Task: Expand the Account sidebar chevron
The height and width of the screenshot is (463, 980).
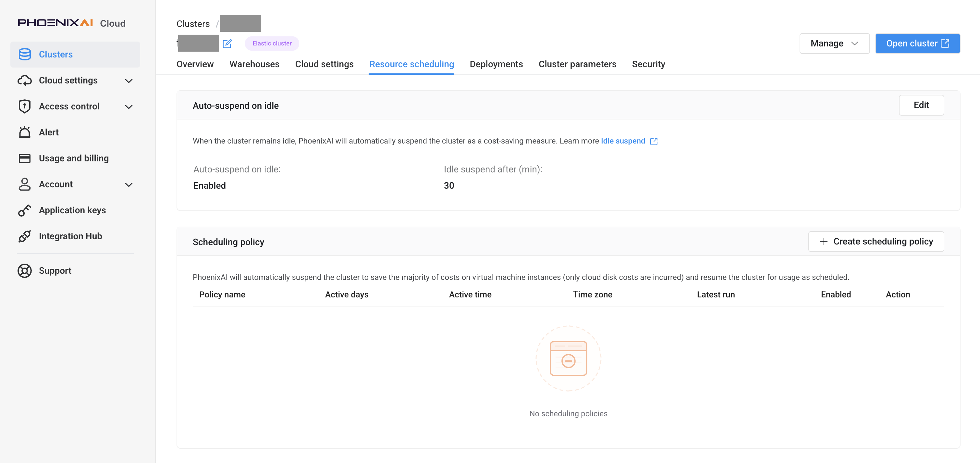Action: [129, 185]
